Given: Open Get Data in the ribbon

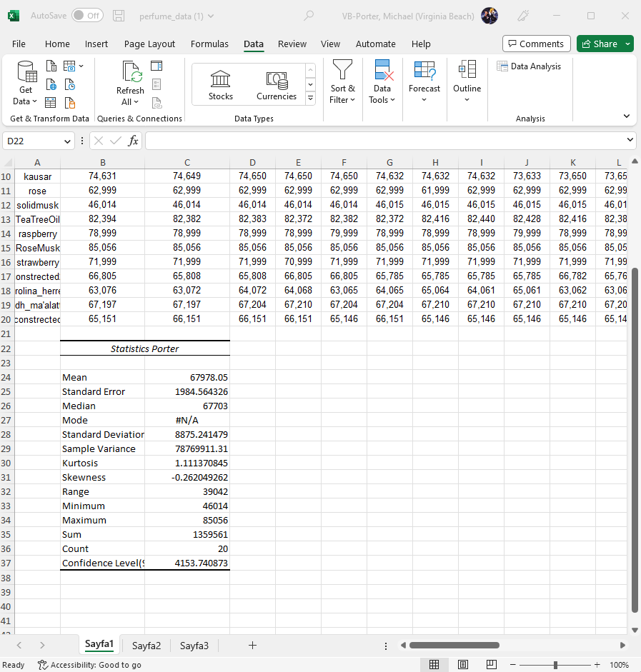Looking at the screenshot, I should click(x=25, y=84).
